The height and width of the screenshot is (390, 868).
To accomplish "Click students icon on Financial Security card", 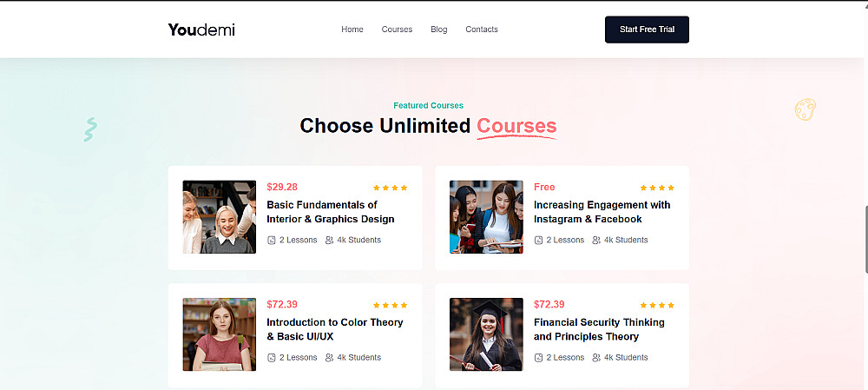I will [x=596, y=358].
